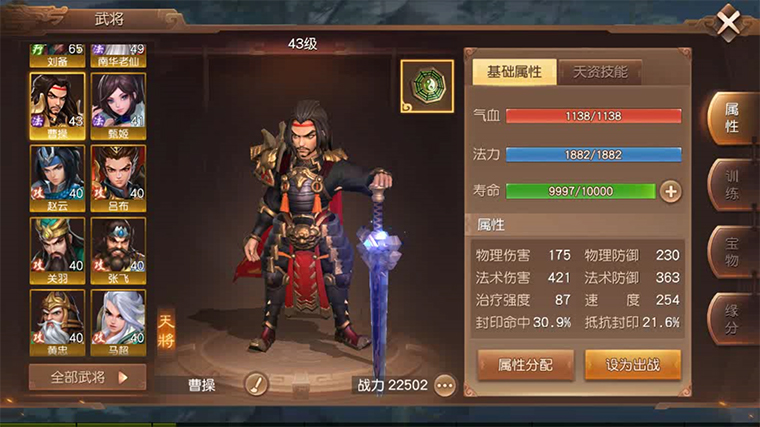760x427 pixels.
Task: Click the 属性分配 button
Action: tap(525, 364)
